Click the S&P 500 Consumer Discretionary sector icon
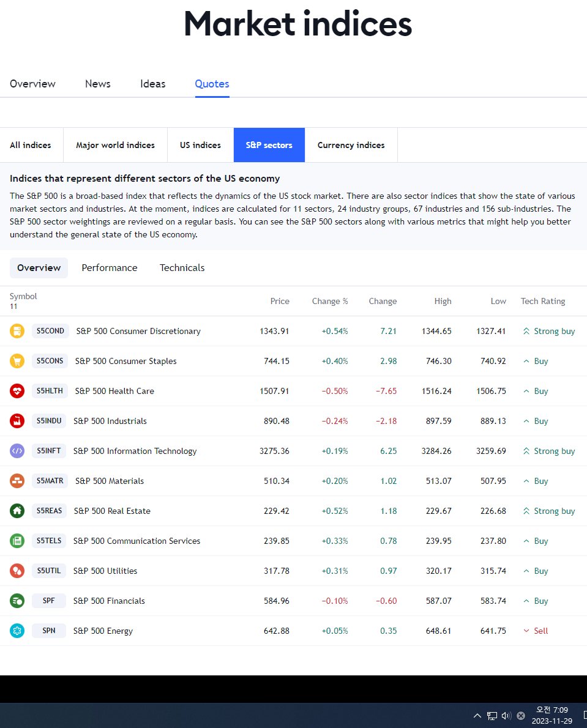 (17, 331)
